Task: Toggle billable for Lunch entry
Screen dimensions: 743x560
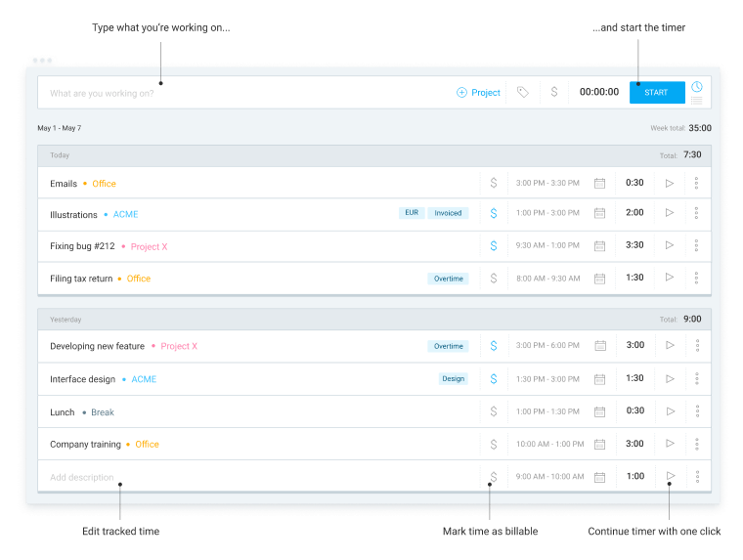Action: pos(494,411)
